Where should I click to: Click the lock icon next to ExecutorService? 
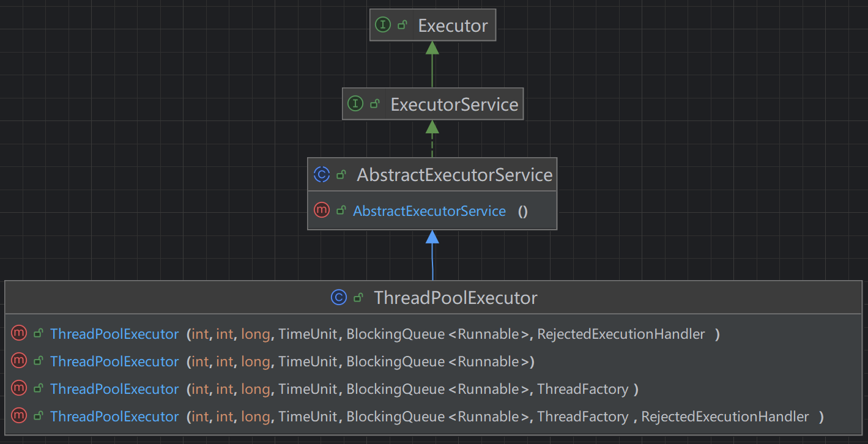pyautogui.click(x=375, y=104)
